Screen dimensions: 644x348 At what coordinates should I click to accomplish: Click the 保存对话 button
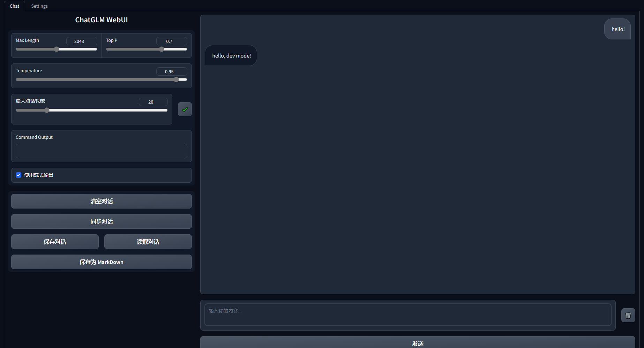pos(55,242)
